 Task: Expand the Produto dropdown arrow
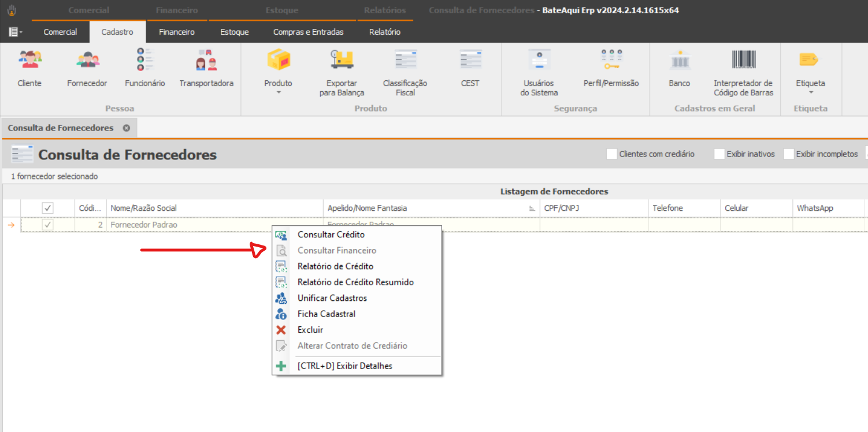279,92
